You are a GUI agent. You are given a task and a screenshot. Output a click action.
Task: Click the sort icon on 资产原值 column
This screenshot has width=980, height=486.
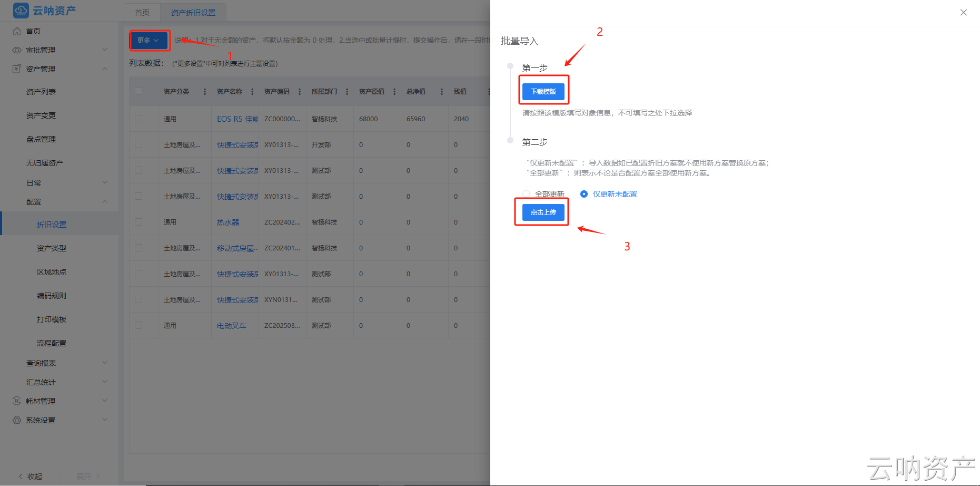(x=393, y=91)
